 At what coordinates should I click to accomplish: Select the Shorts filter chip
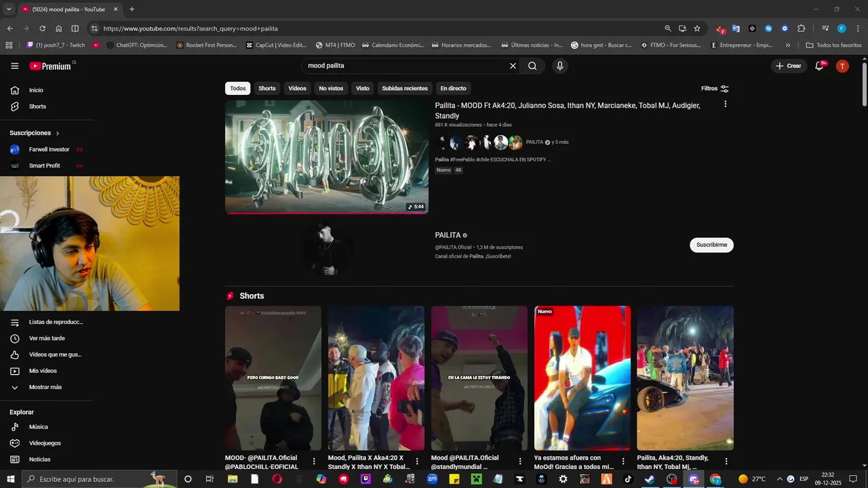267,88
